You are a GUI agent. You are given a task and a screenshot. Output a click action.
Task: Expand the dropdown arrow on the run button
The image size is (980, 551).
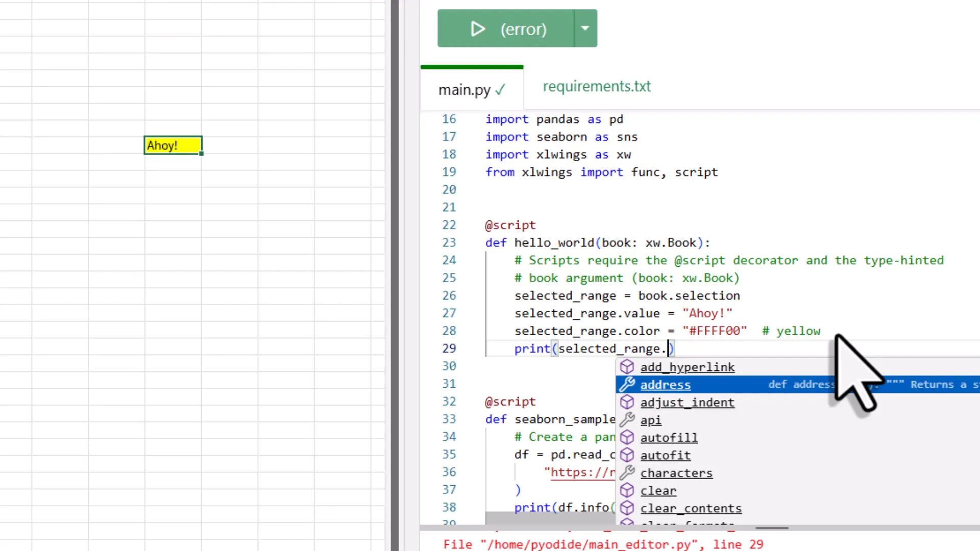[585, 29]
